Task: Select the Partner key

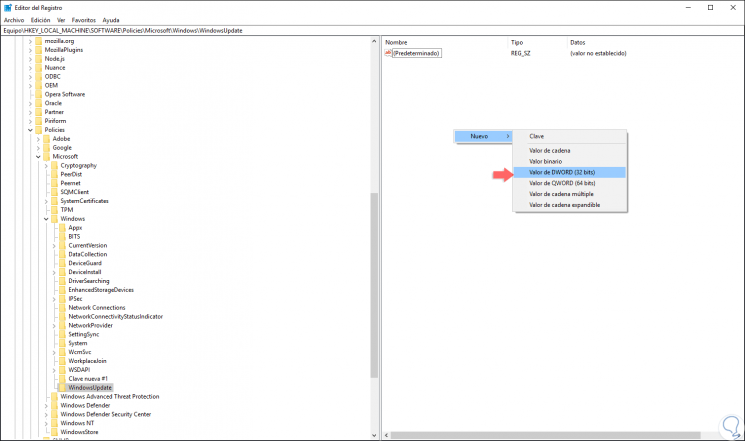Action: tap(54, 112)
